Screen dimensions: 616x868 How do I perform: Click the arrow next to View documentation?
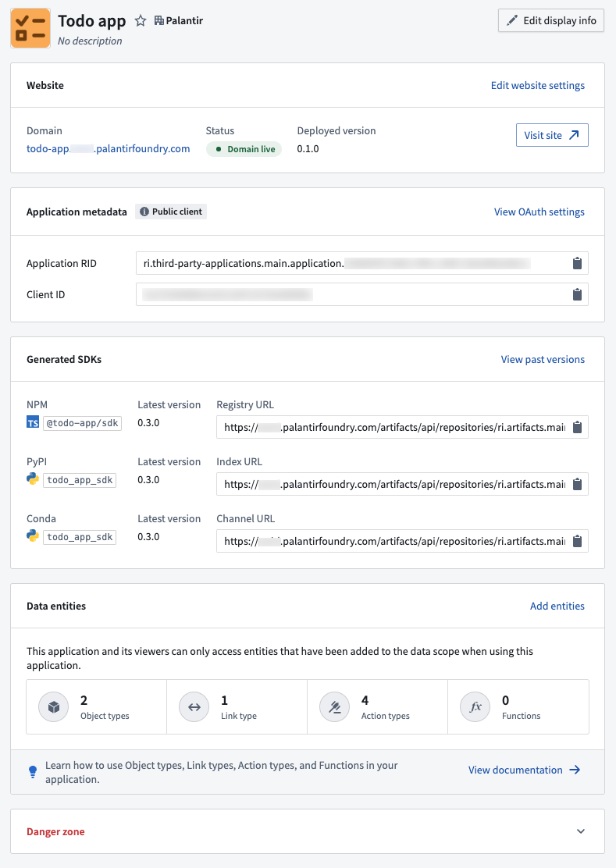tap(575, 770)
